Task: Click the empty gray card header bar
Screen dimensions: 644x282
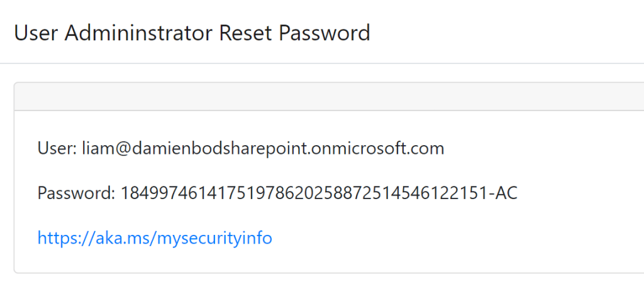Action: pos(327,96)
